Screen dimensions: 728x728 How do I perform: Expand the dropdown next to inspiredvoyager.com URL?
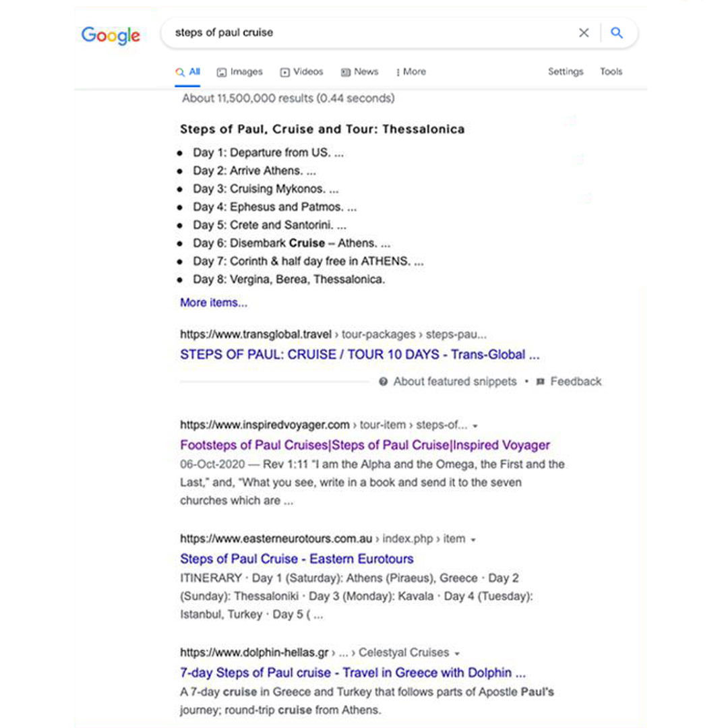[x=476, y=425]
